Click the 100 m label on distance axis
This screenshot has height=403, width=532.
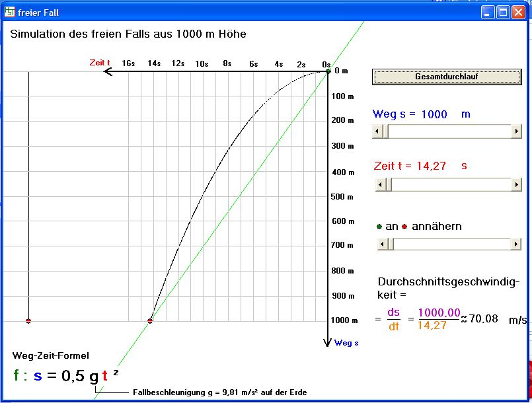coord(343,96)
